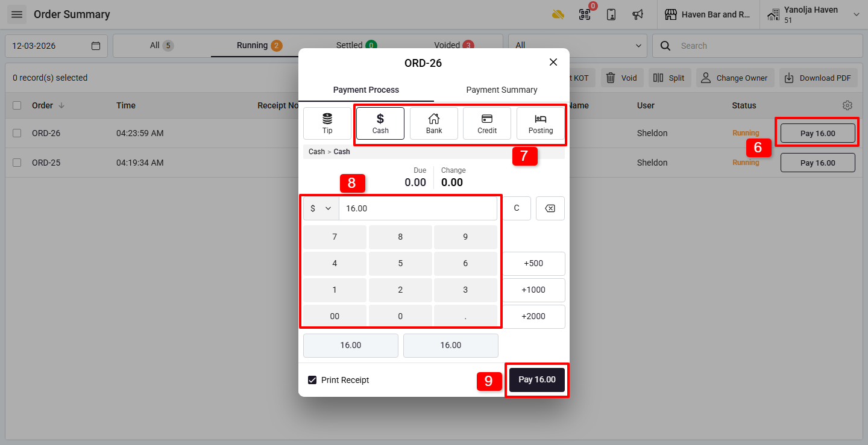Click the +1000 quick amount
Image resolution: width=868 pixels, height=445 pixels.
[x=533, y=290]
